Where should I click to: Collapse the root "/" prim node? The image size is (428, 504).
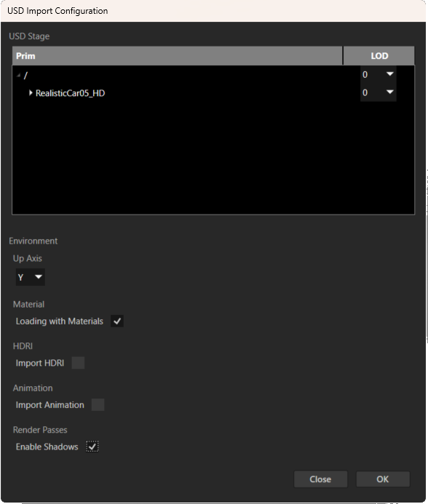coord(18,75)
